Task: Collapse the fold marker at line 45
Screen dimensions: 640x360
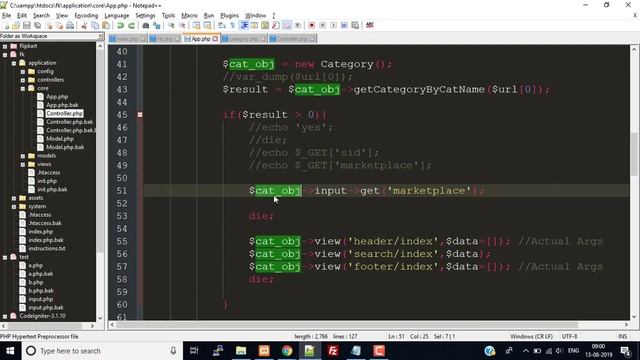Action: (140, 115)
